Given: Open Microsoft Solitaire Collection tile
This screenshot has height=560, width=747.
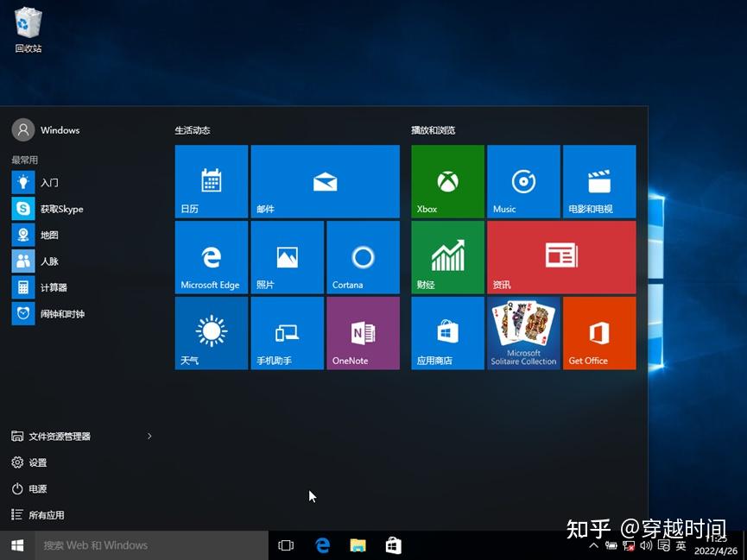Looking at the screenshot, I should click(523, 333).
